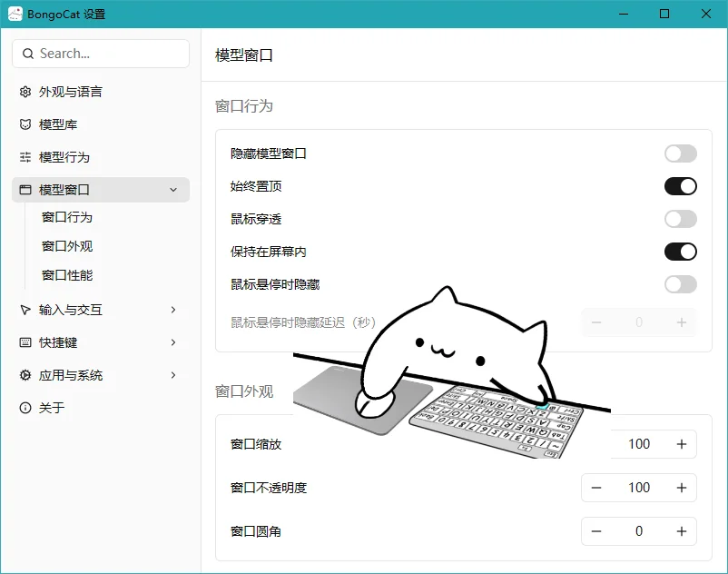
Task: Open the 关于 page
Action: coord(101,408)
